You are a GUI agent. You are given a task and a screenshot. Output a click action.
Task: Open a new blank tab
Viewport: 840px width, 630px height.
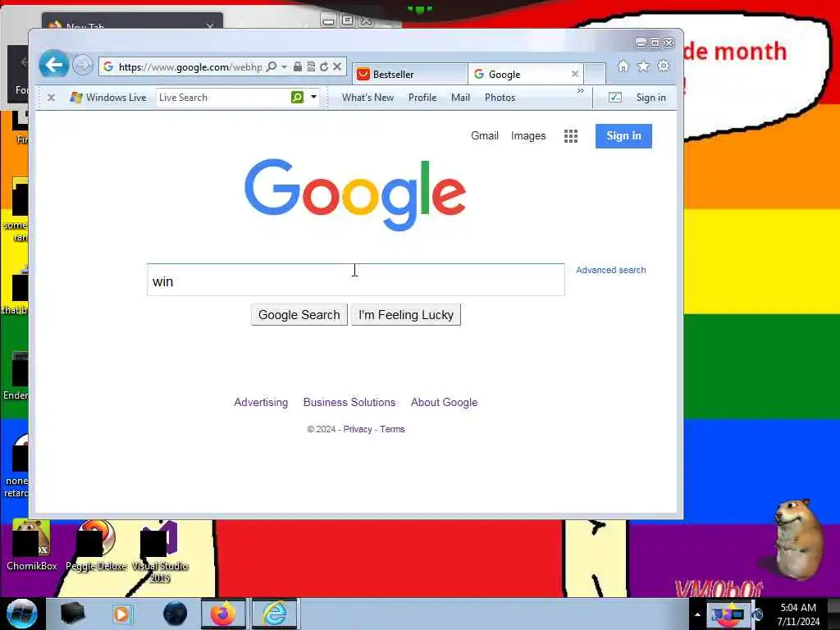click(x=595, y=74)
